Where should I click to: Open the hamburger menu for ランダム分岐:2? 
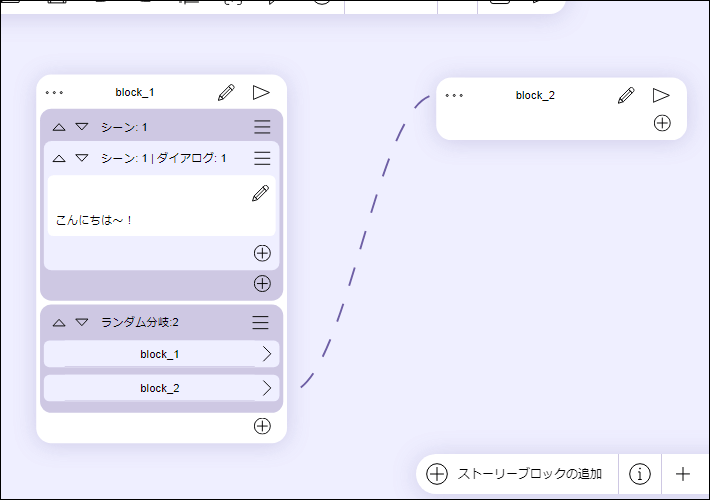coord(260,322)
